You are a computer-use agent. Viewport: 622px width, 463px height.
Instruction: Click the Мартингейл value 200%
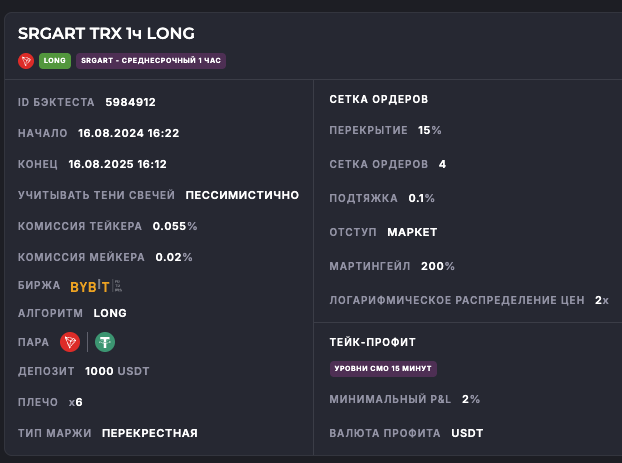click(x=439, y=266)
